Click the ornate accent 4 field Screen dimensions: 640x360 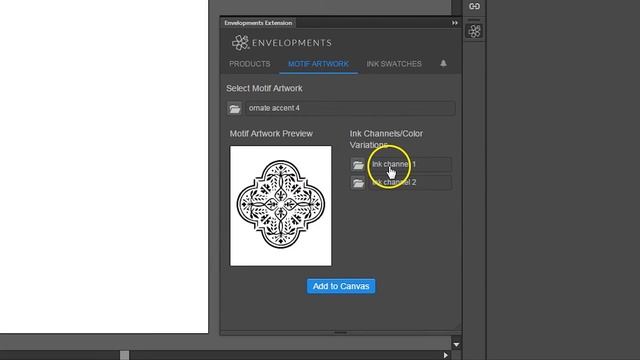350,108
